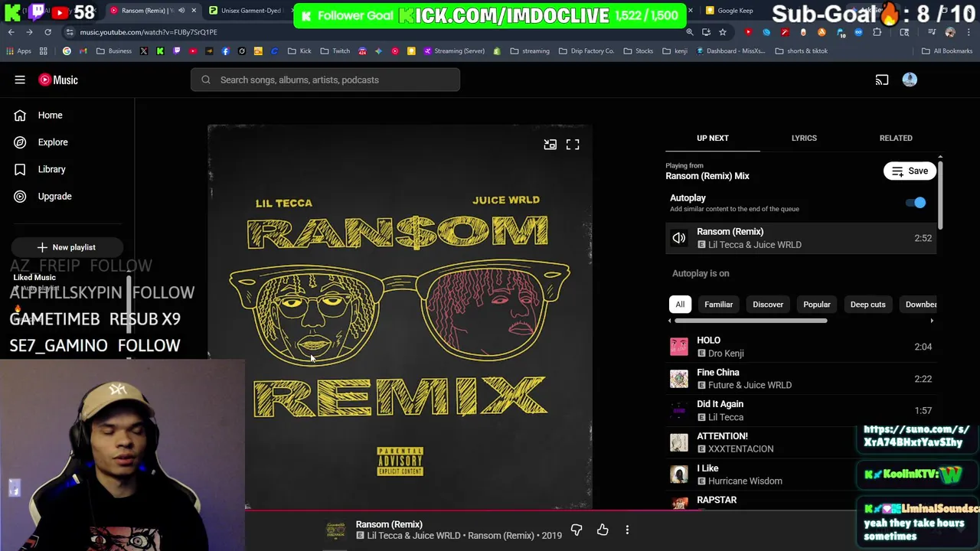Open the Stocks bookmarks folder
This screenshot has width=980, height=551.
pyautogui.click(x=638, y=51)
